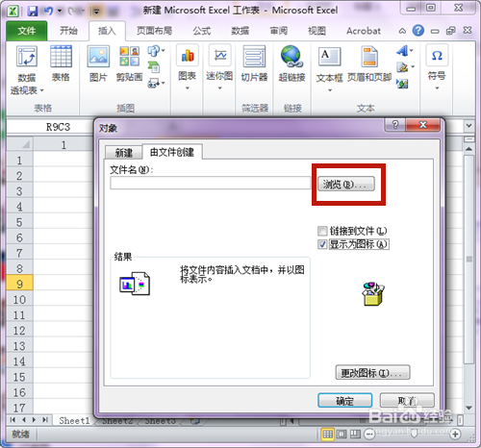Click the vertical scrollbar down arrow
This screenshot has width=481, height=448.
468,408
